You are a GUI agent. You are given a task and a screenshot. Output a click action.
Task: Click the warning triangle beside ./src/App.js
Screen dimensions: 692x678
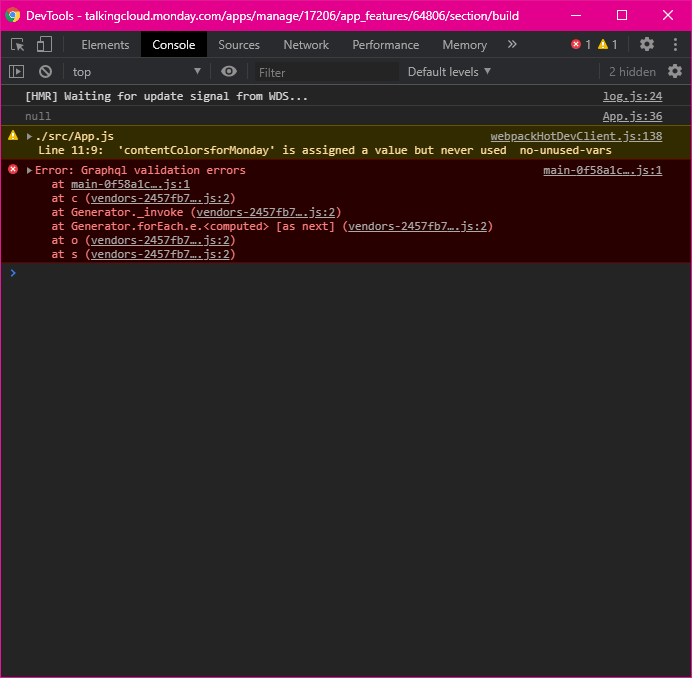13,136
